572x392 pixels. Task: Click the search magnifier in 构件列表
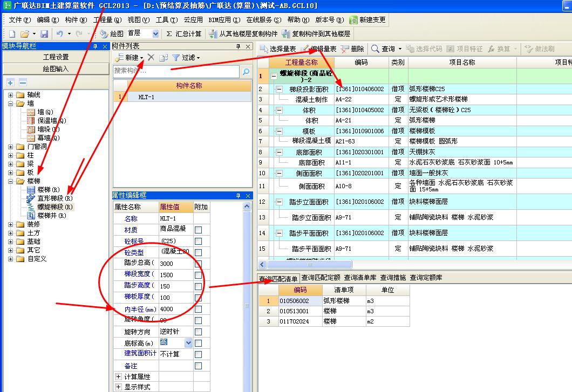point(246,72)
